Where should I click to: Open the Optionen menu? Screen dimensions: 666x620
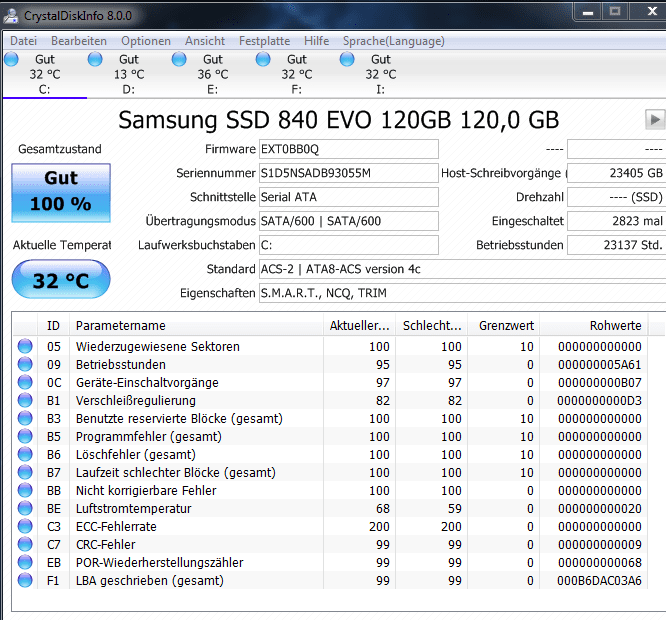[x=146, y=41]
